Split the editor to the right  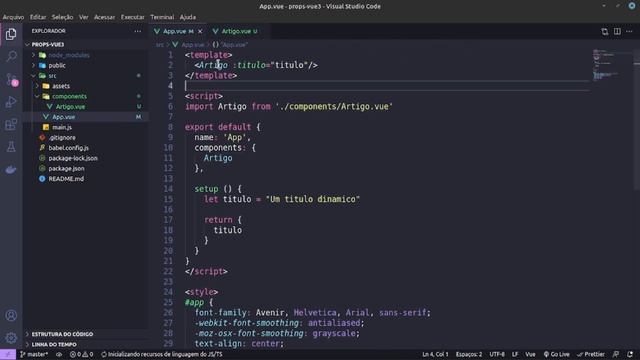(x=617, y=31)
